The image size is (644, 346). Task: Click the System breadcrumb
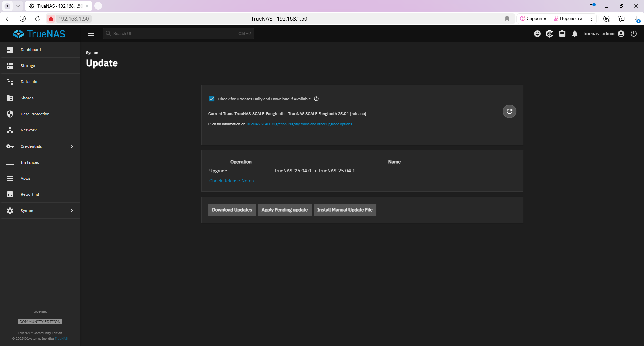[x=93, y=53]
